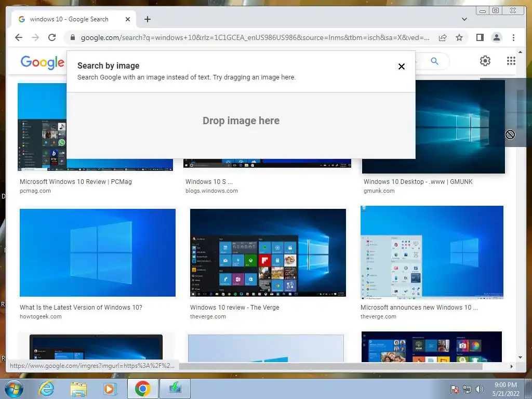Bookmark this page with the star
The width and height of the screenshot is (532, 399).
(459, 37)
